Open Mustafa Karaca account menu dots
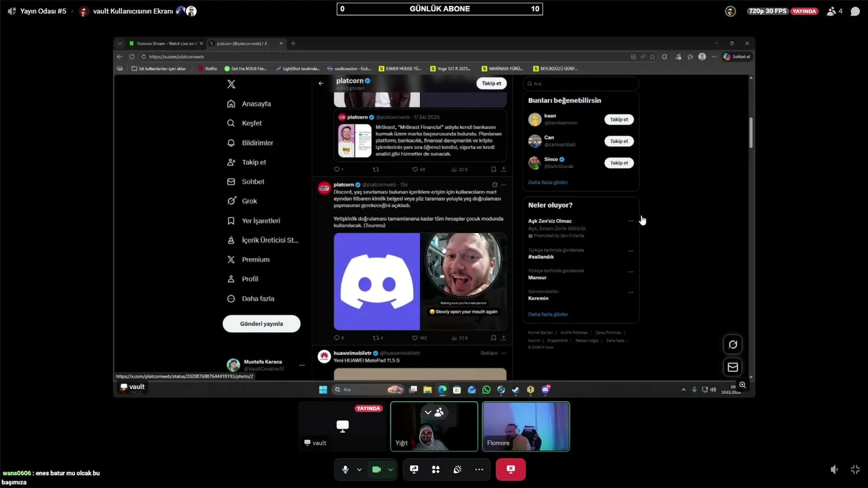 [x=302, y=365]
